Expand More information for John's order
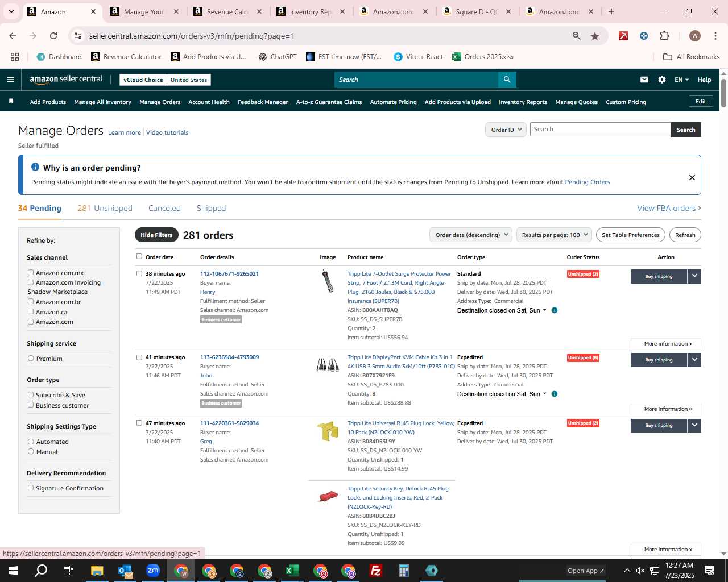The image size is (728, 582). pos(666,409)
